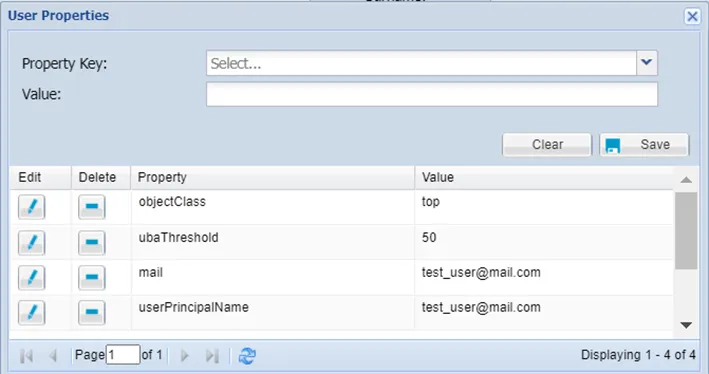Select the value cell 'top'
709x374 pixels.
(544, 207)
